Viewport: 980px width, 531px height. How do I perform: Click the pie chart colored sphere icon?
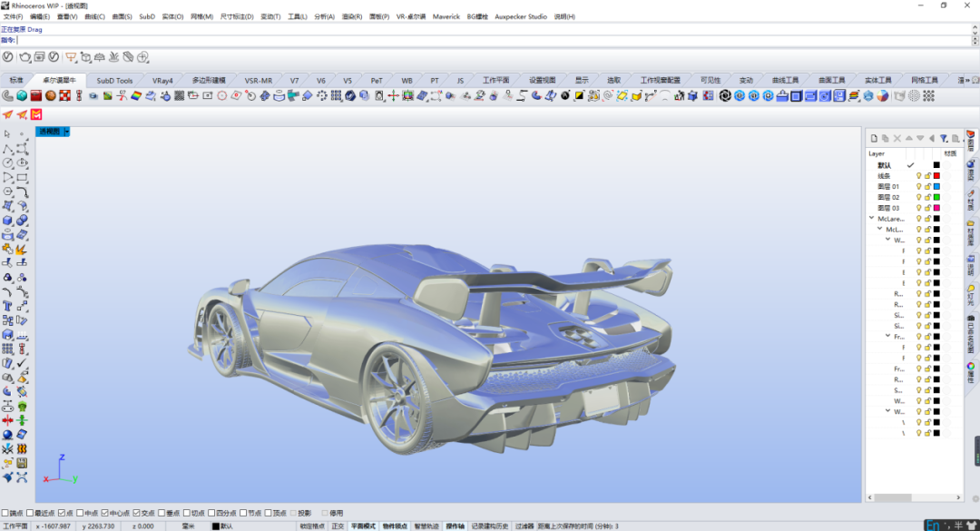click(x=883, y=95)
